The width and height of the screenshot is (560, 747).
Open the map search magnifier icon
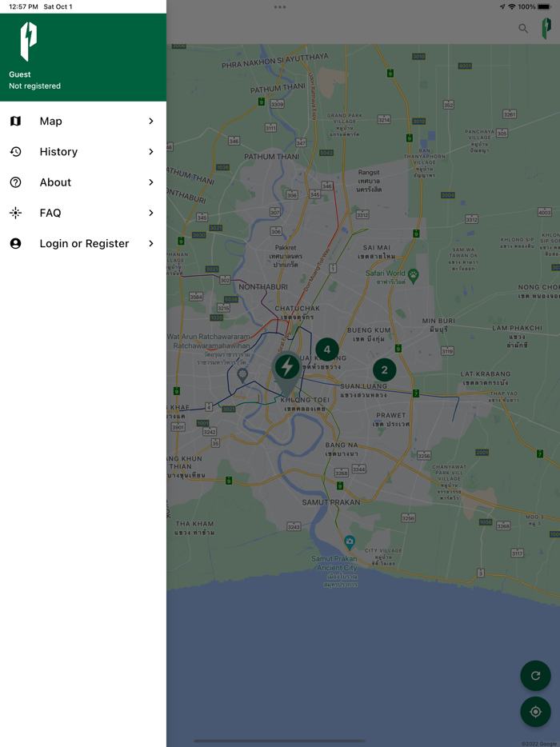point(523,29)
